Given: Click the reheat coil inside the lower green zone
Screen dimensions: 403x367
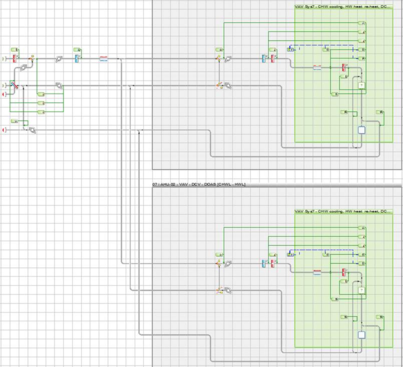Looking at the screenshot, I should (x=344, y=273).
